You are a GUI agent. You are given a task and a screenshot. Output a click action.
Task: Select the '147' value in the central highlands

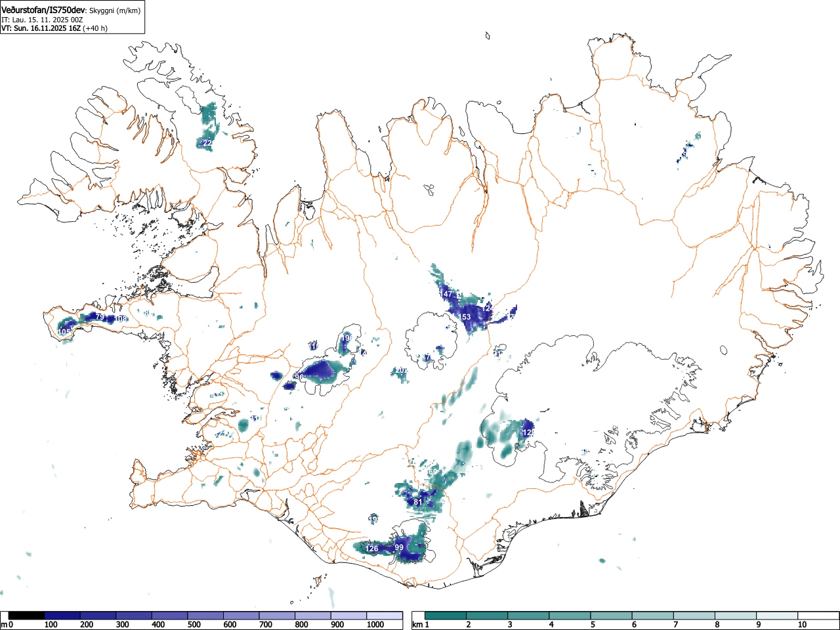(446, 294)
